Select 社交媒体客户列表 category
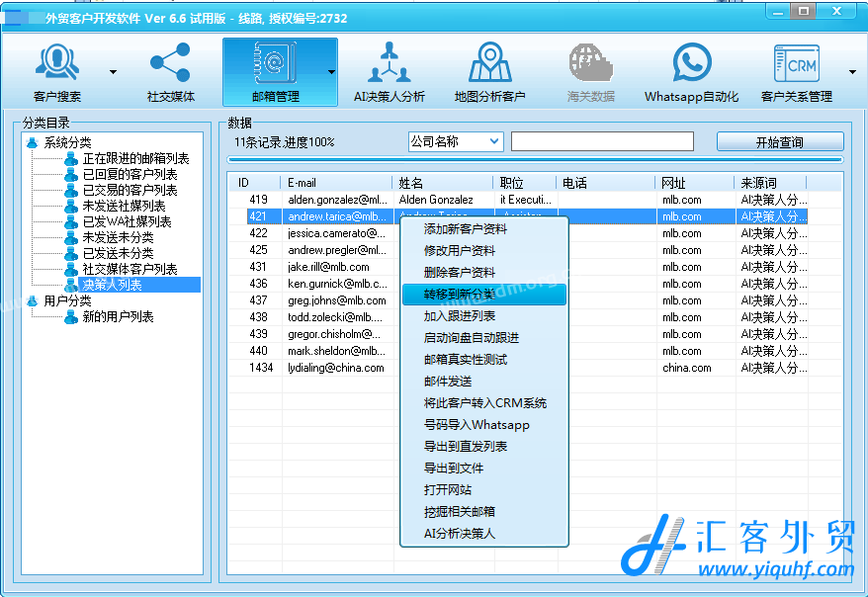This screenshot has width=868, height=597. click(130, 270)
